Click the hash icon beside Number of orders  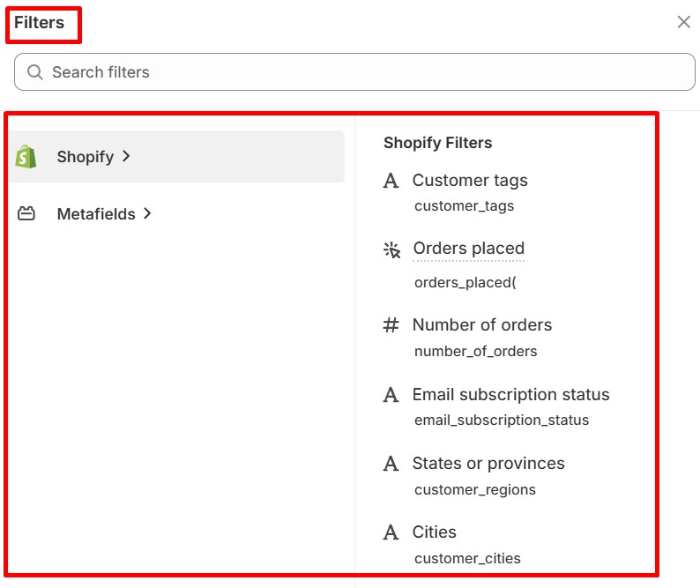pos(391,325)
